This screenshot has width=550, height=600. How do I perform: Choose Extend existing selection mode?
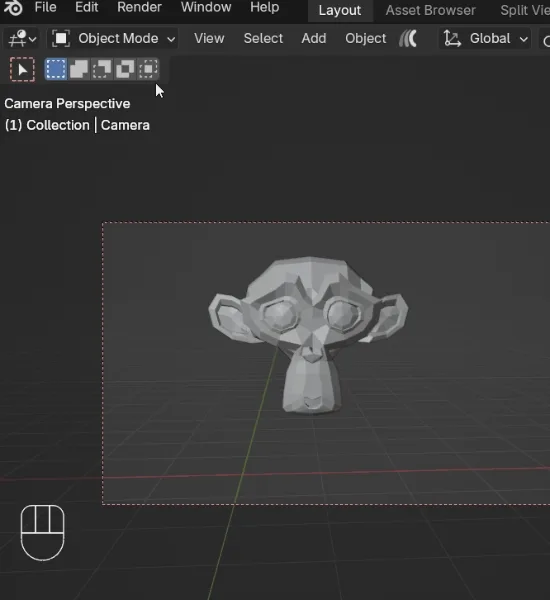(x=79, y=69)
